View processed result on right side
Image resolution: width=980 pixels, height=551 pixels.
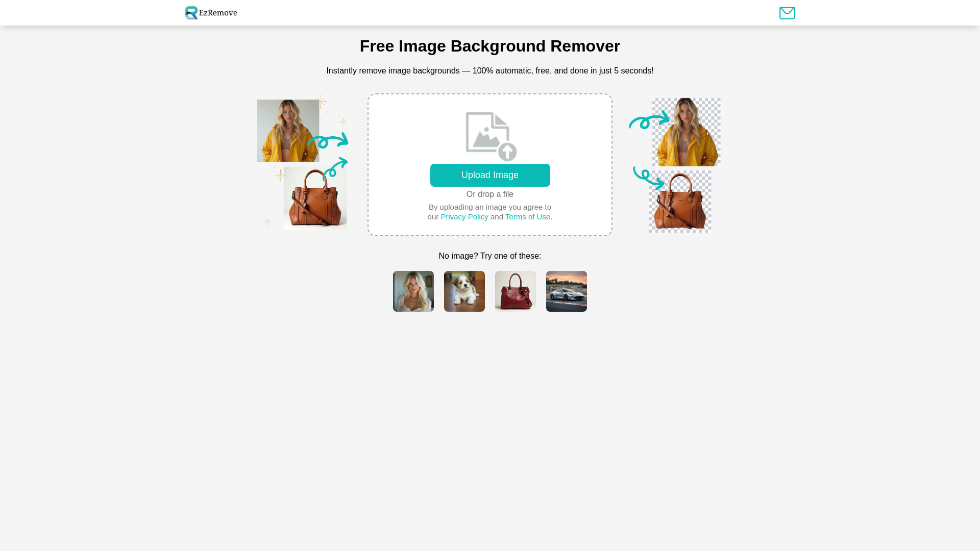coord(674,164)
